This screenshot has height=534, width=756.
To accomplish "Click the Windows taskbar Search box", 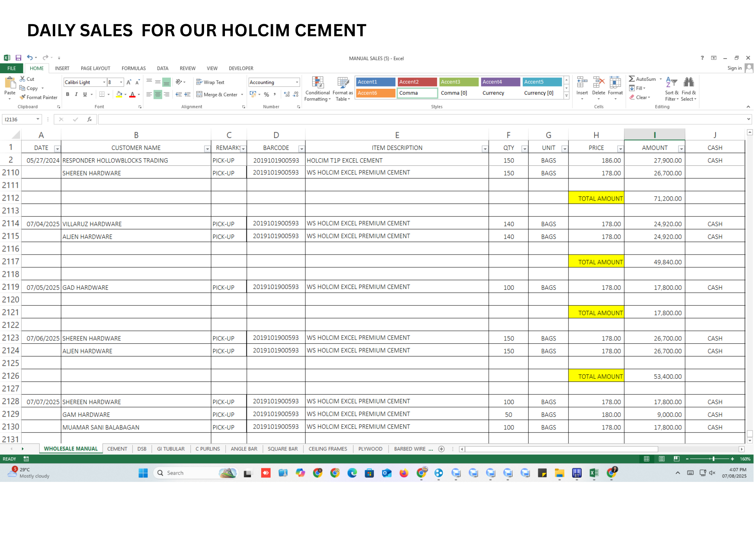I will point(196,473).
